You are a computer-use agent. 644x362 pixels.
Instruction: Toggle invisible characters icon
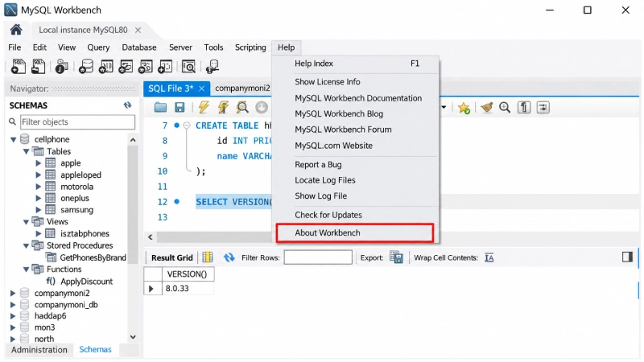(x=524, y=108)
